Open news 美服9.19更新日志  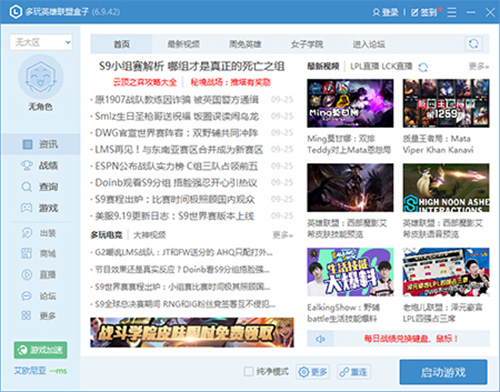click(174, 216)
